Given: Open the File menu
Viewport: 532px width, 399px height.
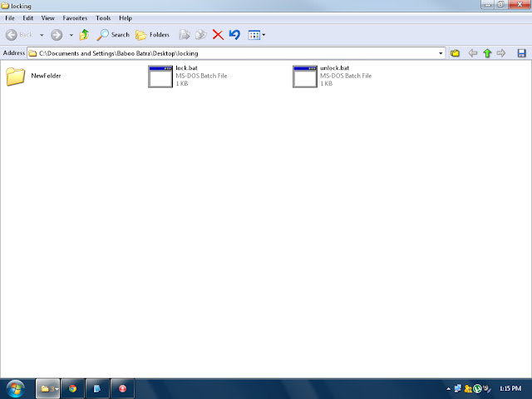Looking at the screenshot, I should click(x=10, y=18).
